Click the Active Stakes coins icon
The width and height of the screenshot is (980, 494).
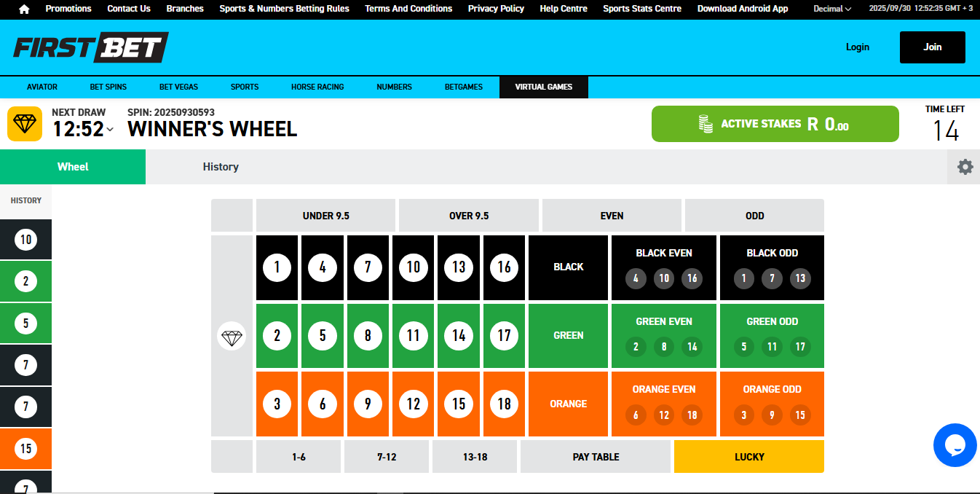click(704, 124)
